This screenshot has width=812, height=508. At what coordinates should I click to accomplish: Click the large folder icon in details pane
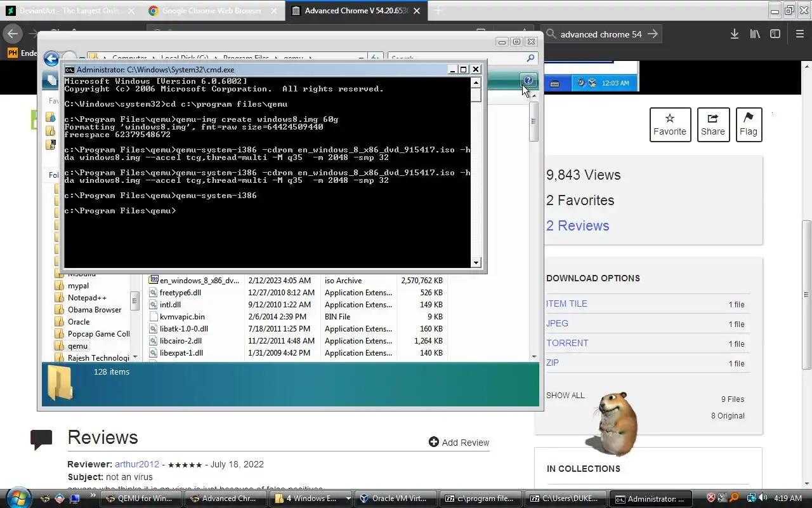60,384
